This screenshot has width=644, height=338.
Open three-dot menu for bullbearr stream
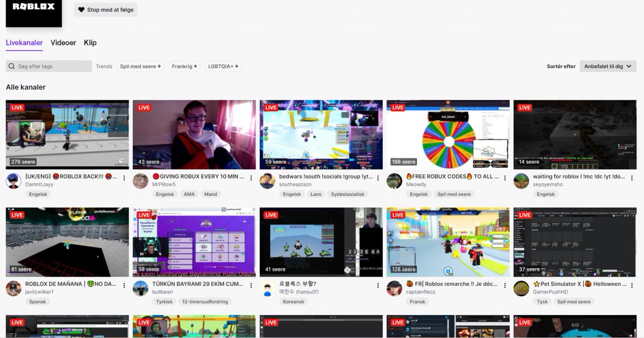coord(251,285)
